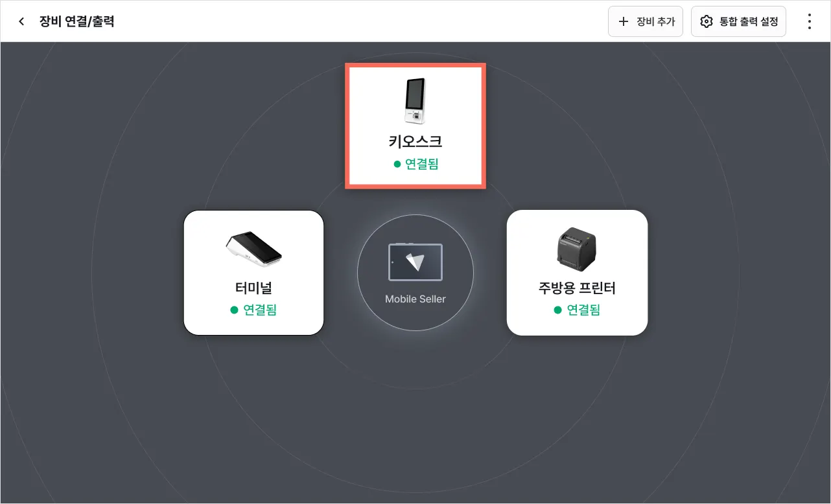Click the Mobile Seller label text

[415, 299]
